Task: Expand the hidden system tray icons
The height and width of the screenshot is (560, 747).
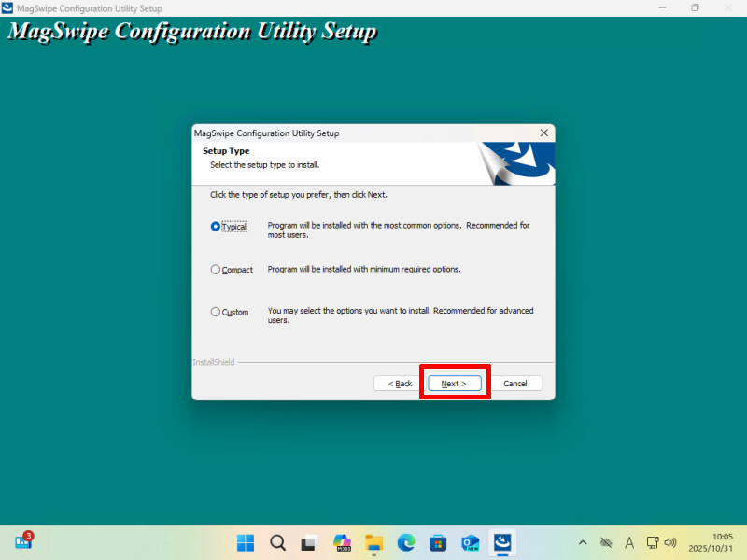Action: click(583, 542)
